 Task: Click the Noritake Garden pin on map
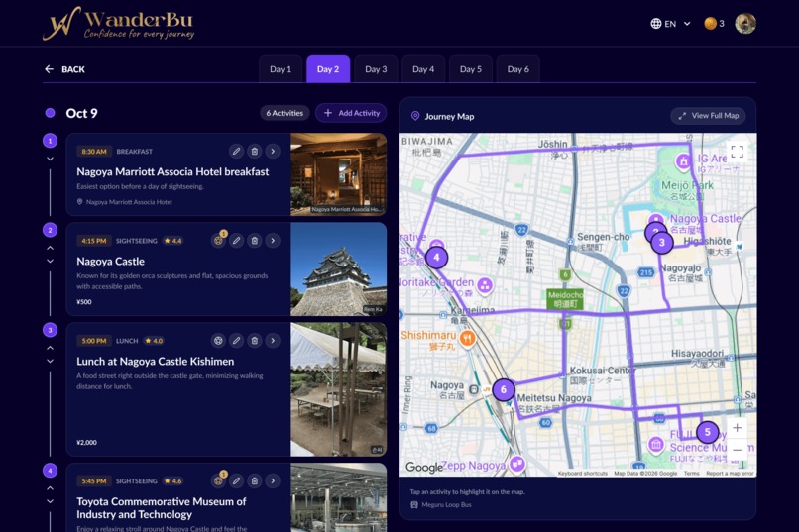coord(485,285)
